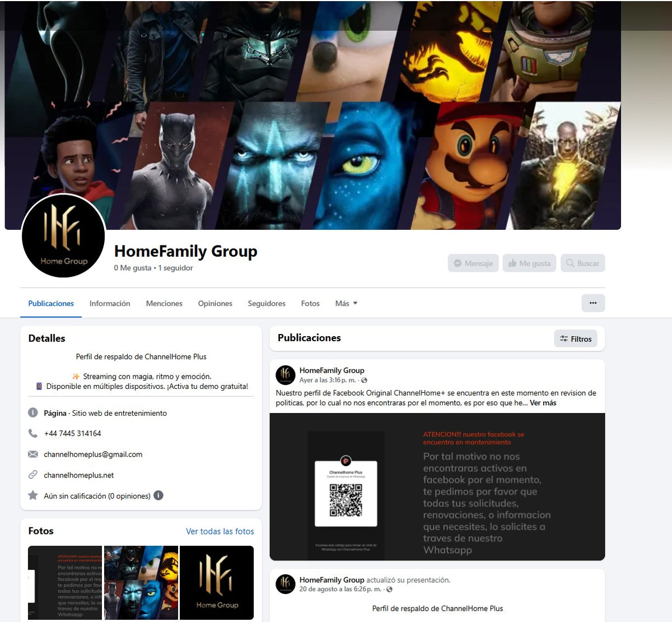The image size is (672, 622).
Task: Click the info icon next to opiniones
Action: point(158,495)
